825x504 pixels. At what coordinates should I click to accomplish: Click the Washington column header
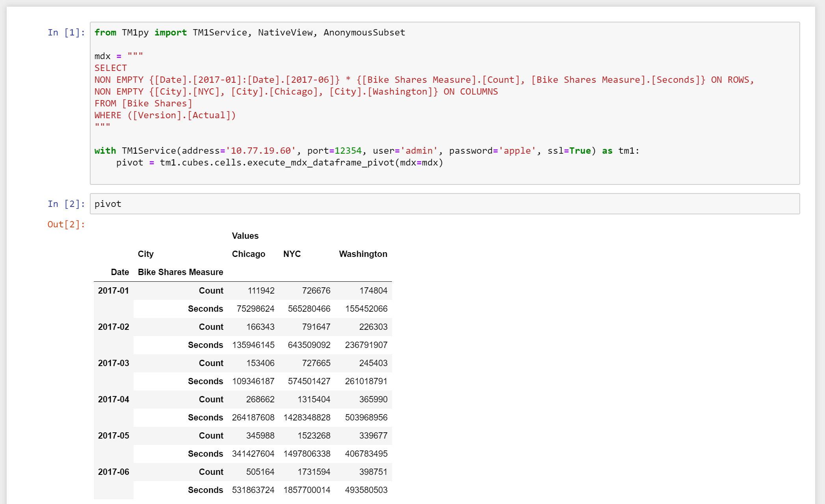[x=363, y=254]
